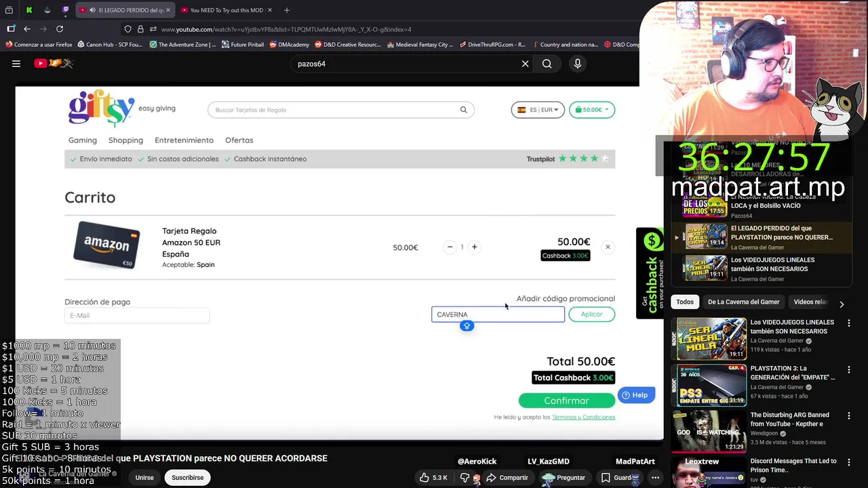Go back to the previous page

[27, 29]
